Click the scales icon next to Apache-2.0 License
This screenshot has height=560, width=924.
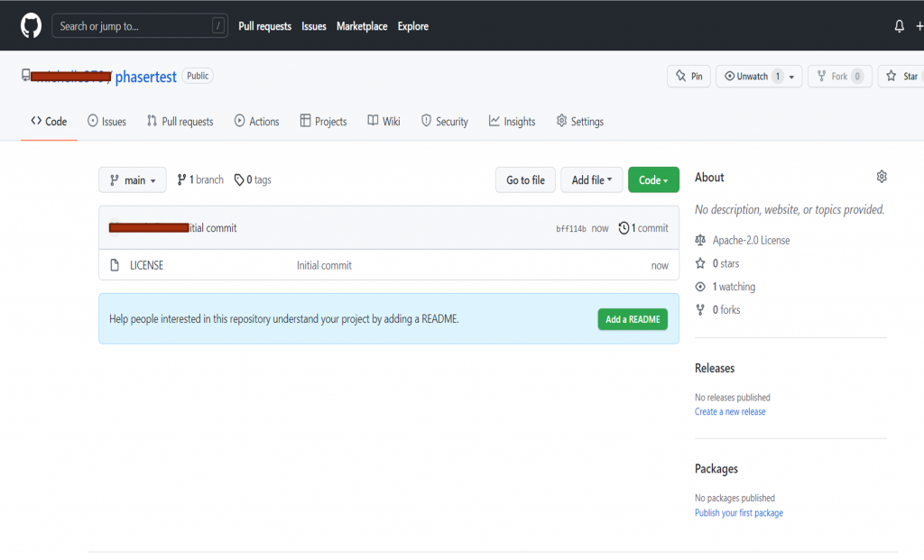click(x=700, y=240)
